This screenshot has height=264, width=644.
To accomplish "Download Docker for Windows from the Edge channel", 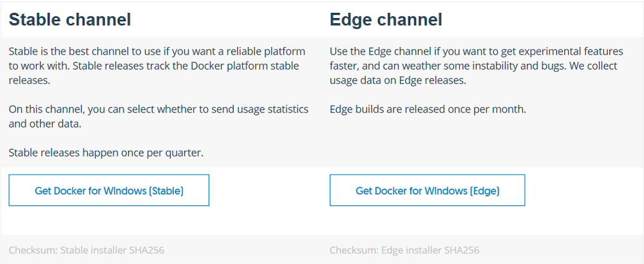I will click(x=427, y=190).
